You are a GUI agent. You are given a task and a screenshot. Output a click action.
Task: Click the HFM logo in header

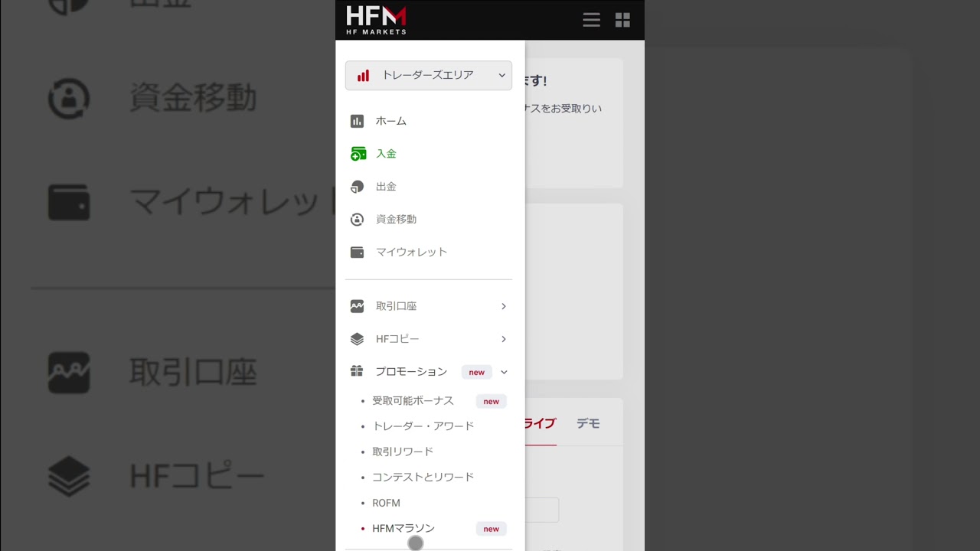click(x=376, y=20)
